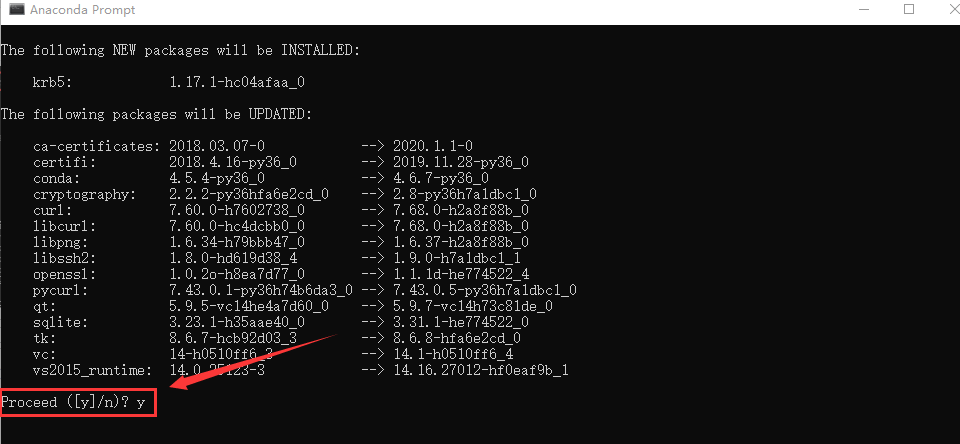Click new conda version 4.6.7-py36_0
The width and height of the screenshot is (960, 444).
441,178
